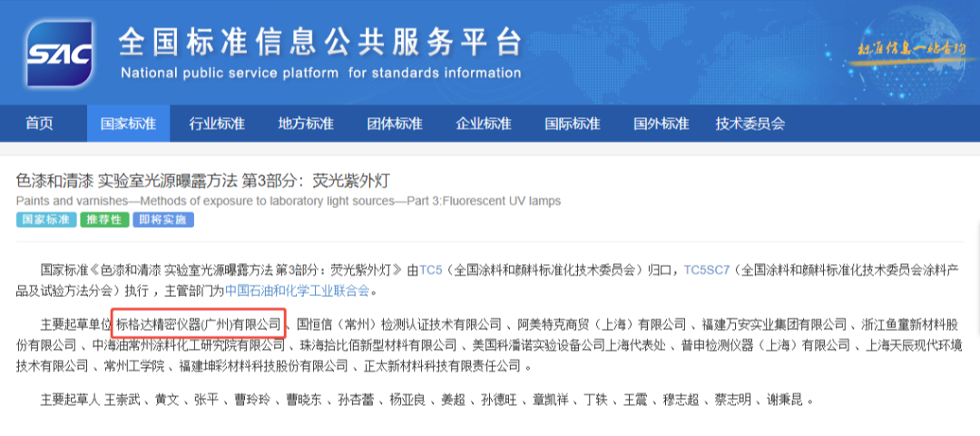Click the 国家标准 blue tag badge
The image size is (980, 436).
coord(45,220)
